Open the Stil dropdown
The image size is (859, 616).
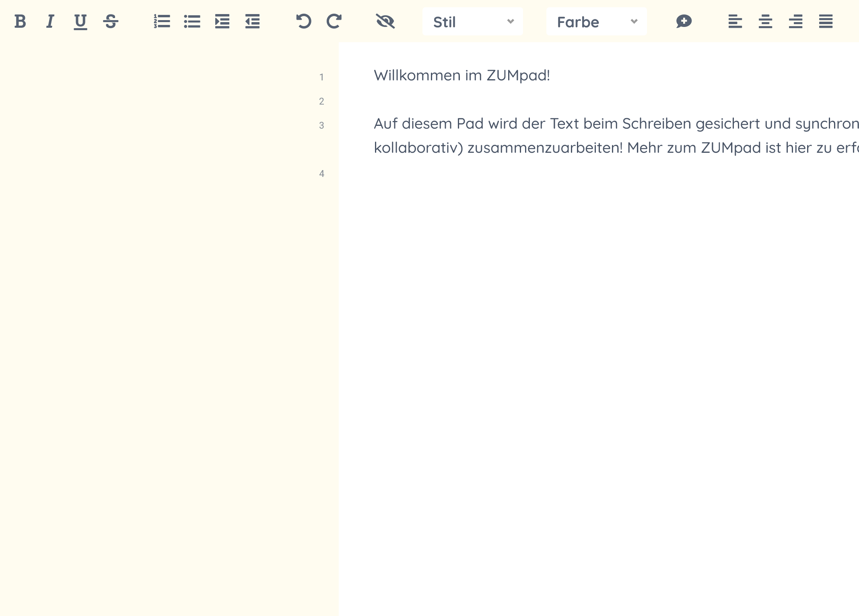[472, 22]
